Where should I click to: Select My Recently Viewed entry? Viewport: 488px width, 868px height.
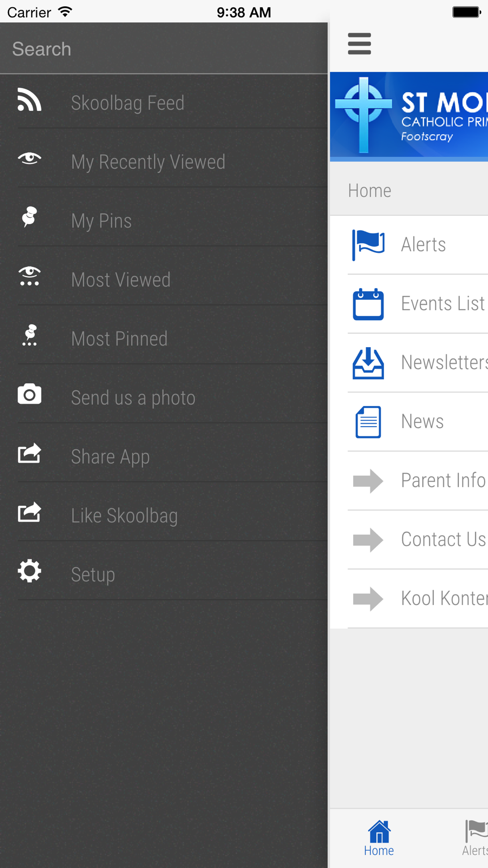(x=164, y=162)
